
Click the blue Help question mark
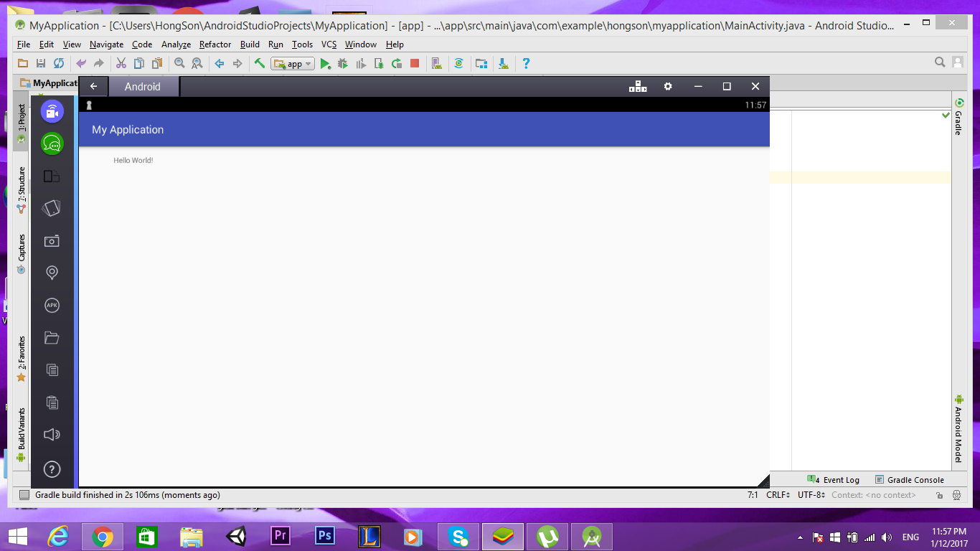click(526, 63)
